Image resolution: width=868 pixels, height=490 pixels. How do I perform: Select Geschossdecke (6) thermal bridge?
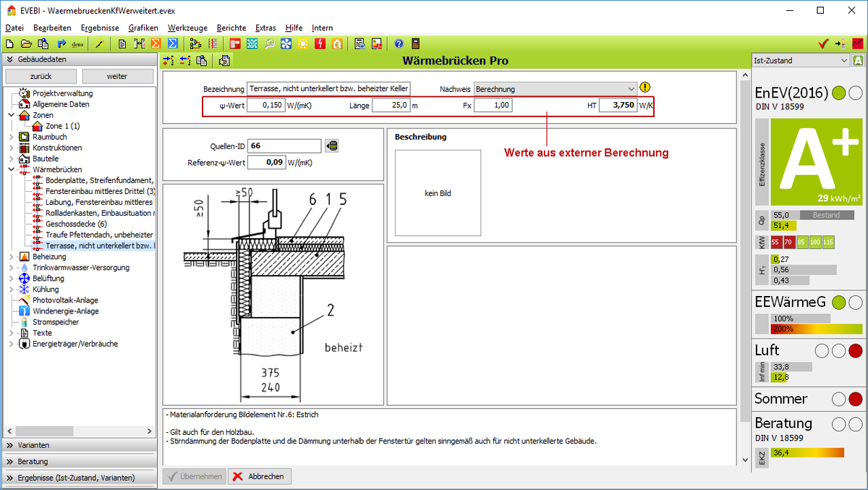(x=76, y=224)
